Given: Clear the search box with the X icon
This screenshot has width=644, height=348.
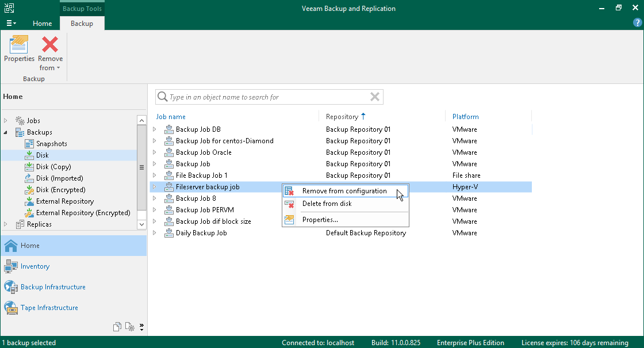Looking at the screenshot, I should coord(374,97).
